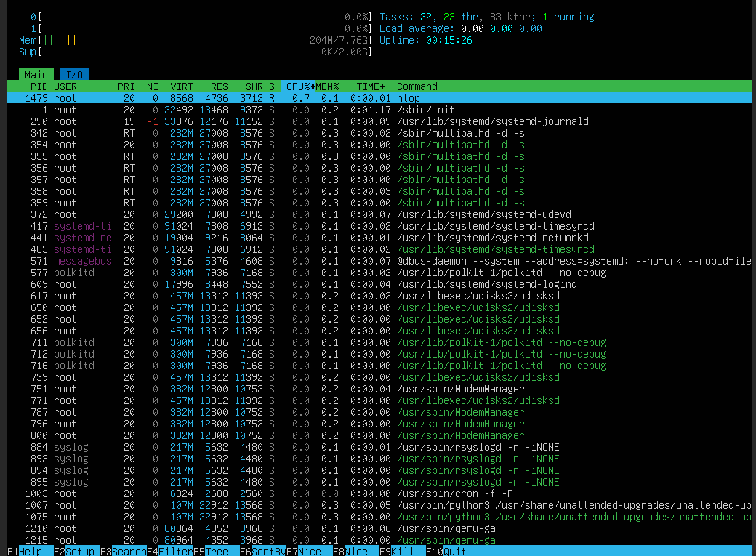Viewport: 756px width, 556px height.
Task: Sort by CPU% column header
Action: (298, 86)
